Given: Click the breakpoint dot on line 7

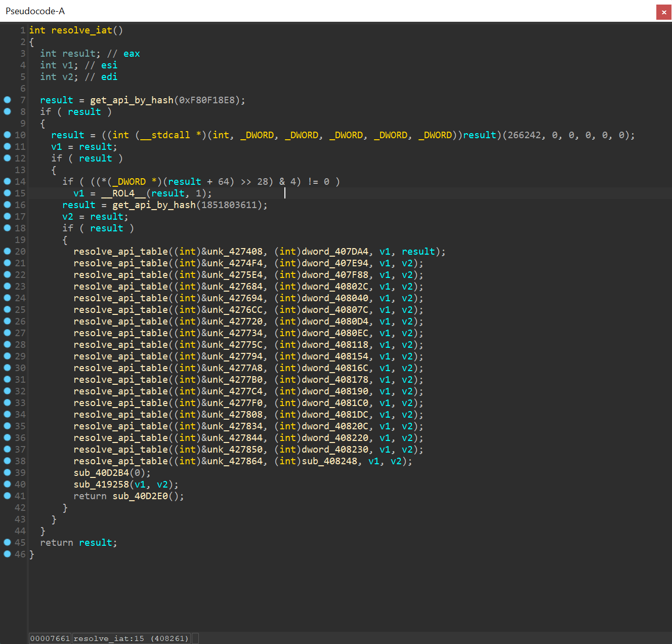Looking at the screenshot, I should pyautogui.click(x=7, y=100).
